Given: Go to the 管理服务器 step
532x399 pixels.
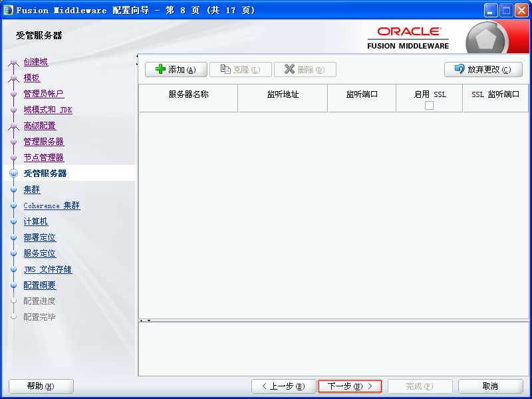Looking at the screenshot, I should (x=43, y=142).
